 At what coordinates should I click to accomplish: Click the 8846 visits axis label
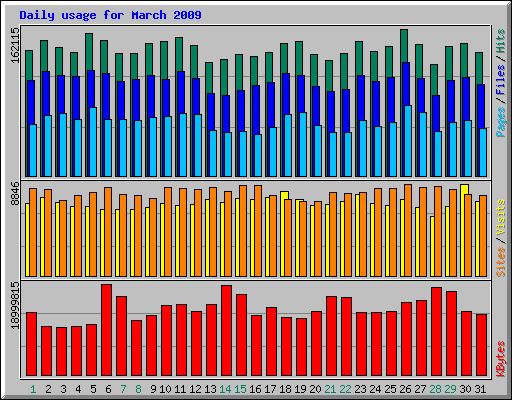[15, 194]
